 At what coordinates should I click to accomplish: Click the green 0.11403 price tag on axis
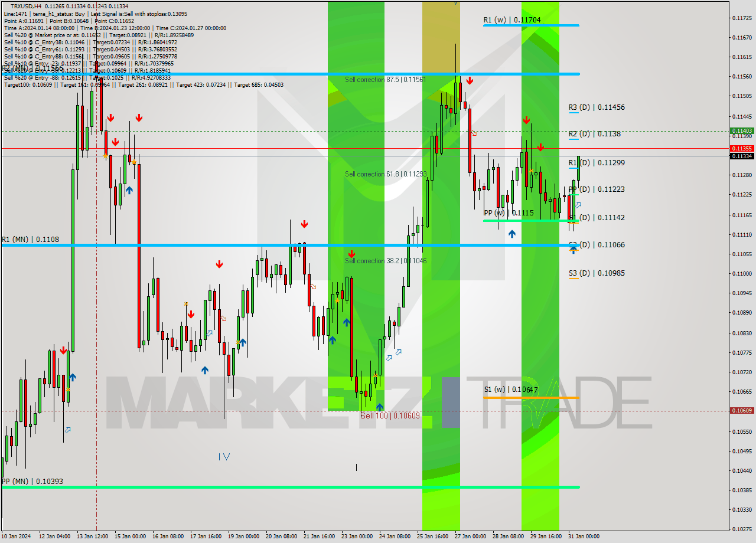tap(742, 131)
